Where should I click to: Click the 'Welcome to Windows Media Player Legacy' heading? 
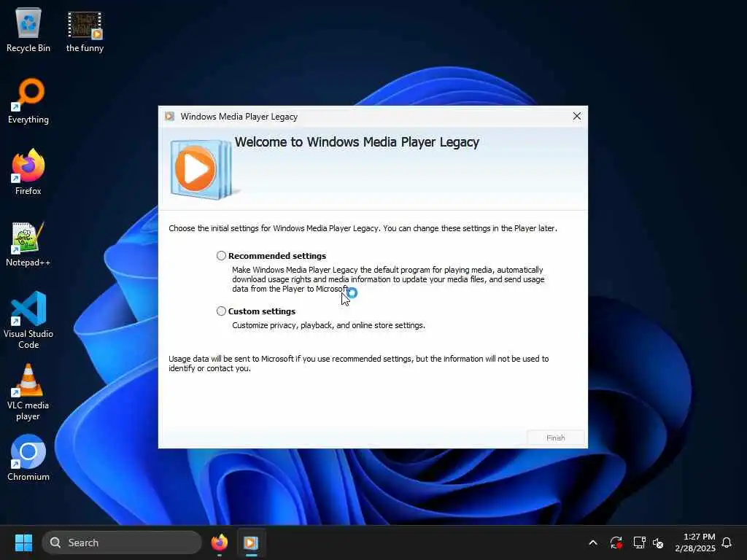point(357,142)
